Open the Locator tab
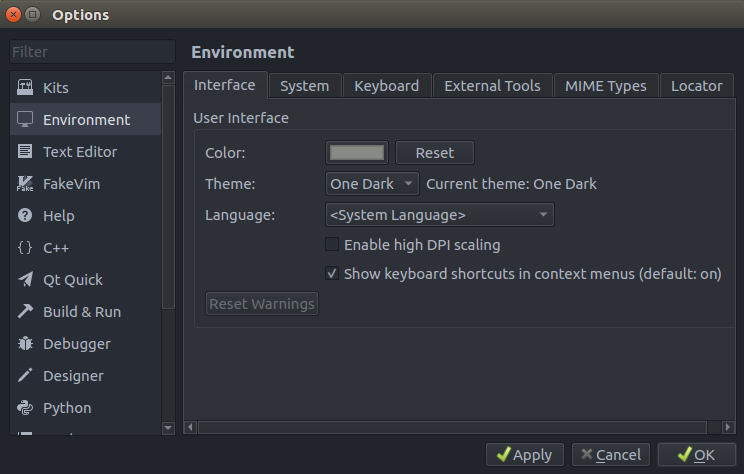744x474 pixels. pos(697,86)
